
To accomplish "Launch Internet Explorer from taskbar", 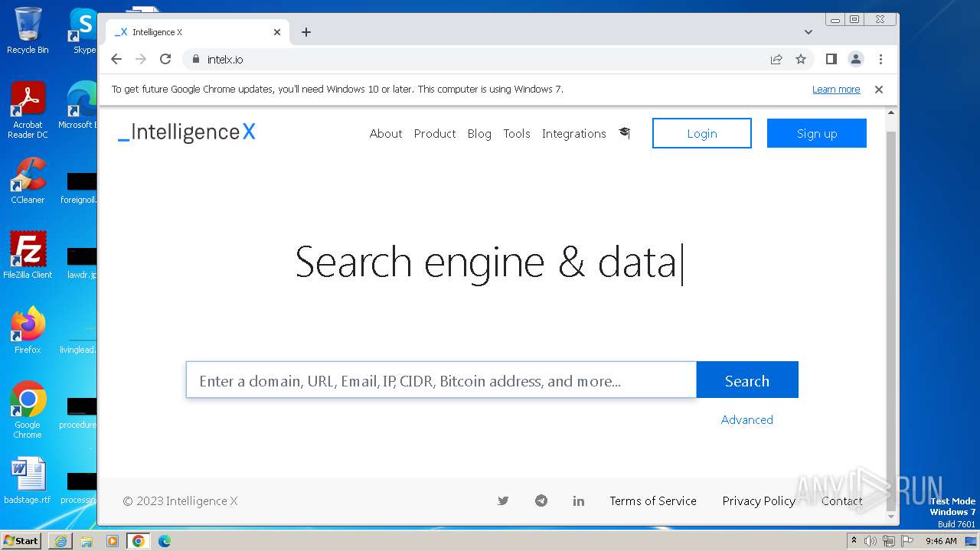I will pos(60,541).
